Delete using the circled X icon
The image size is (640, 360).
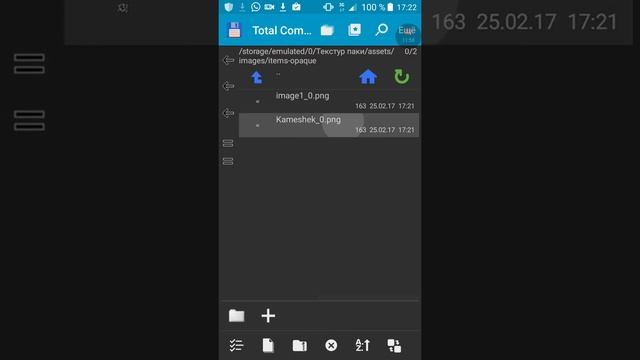tap(331, 345)
